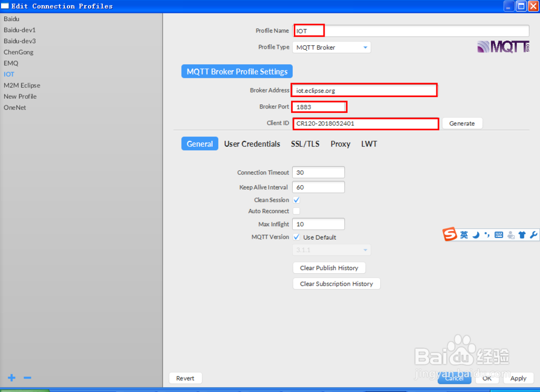
Task: Click the blue plus icon to add profile
Action: click(11, 378)
